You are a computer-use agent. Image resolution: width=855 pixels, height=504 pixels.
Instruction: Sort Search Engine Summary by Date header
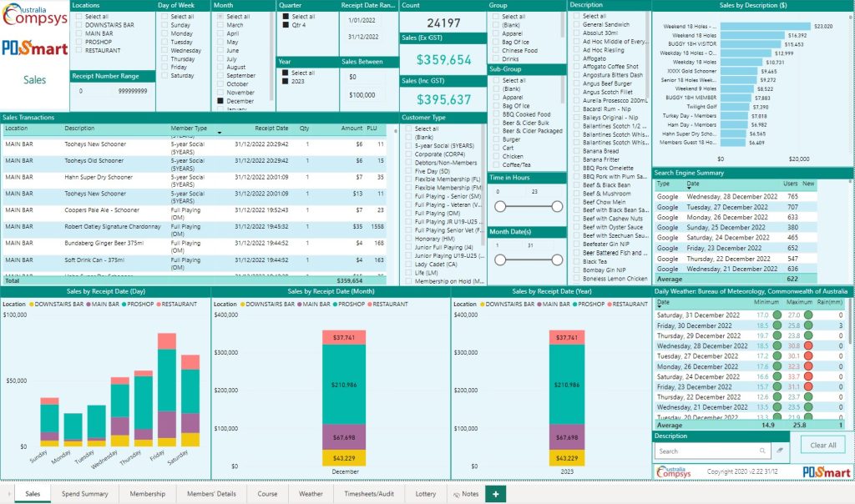(x=693, y=184)
